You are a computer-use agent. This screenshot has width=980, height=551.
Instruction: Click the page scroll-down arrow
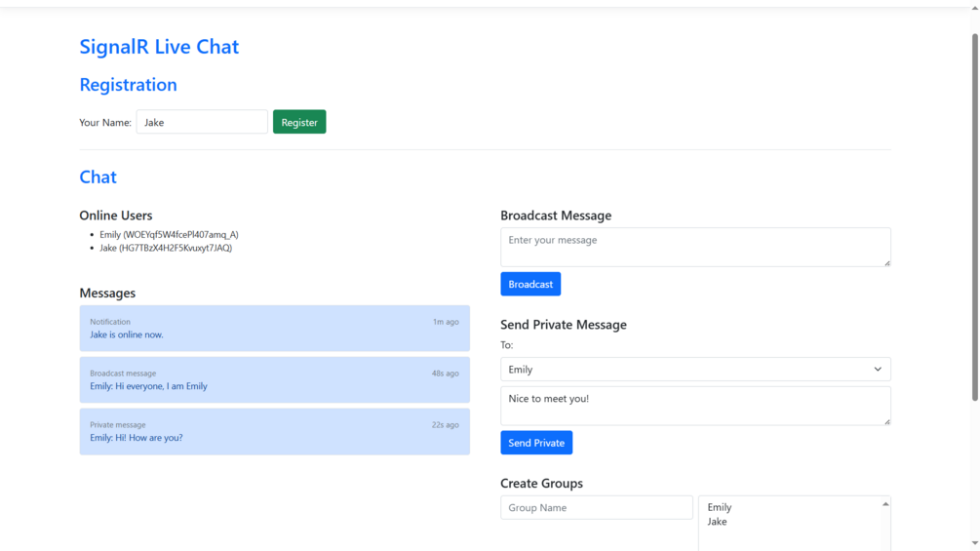(x=974, y=544)
